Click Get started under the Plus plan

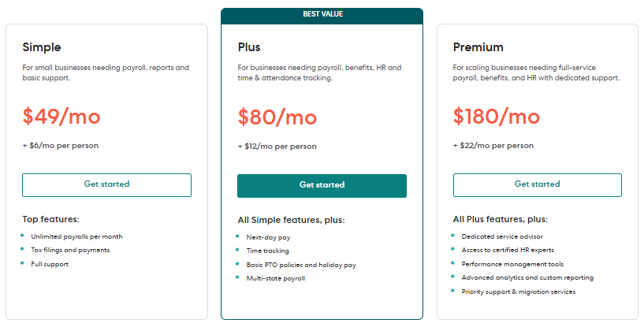coord(322,185)
